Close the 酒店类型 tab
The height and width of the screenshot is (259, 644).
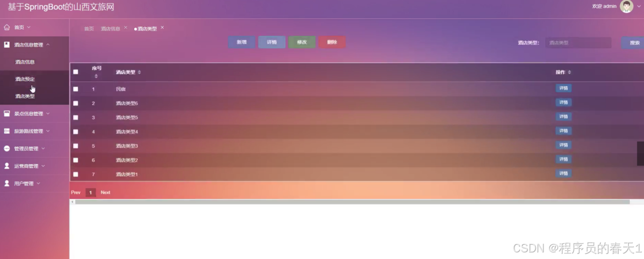pos(162,27)
